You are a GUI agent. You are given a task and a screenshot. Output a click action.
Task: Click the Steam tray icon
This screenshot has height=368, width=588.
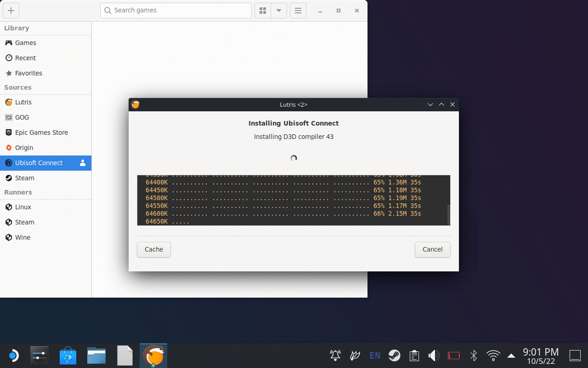click(394, 355)
